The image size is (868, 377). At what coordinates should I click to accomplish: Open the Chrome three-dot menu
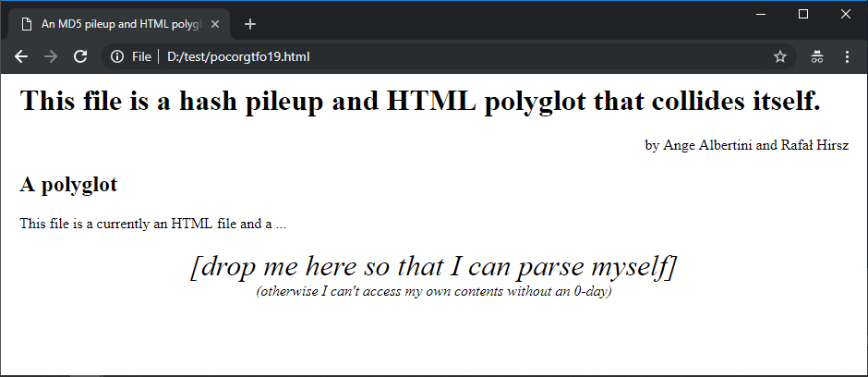[847, 57]
